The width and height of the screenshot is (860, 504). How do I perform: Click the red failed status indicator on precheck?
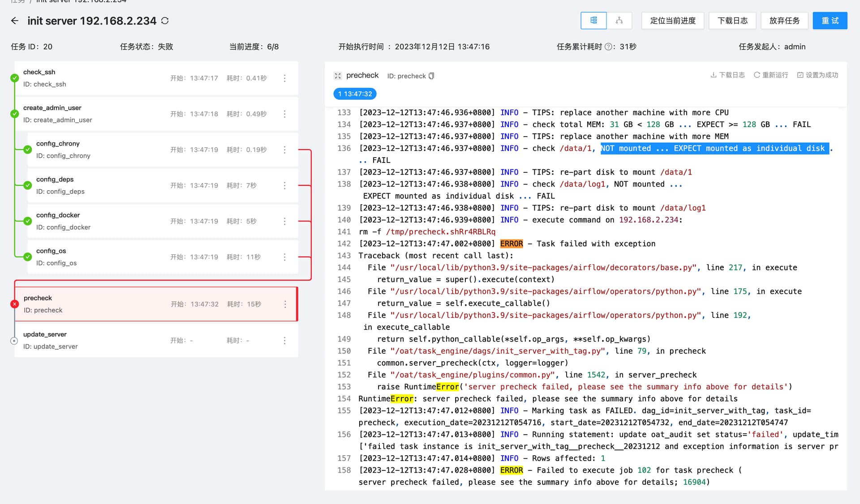[14, 304]
